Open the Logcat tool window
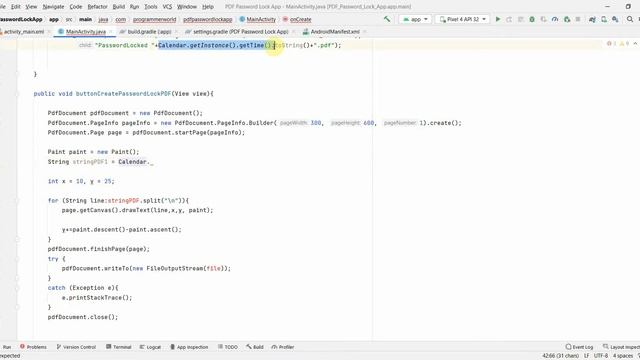 (x=150, y=347)
